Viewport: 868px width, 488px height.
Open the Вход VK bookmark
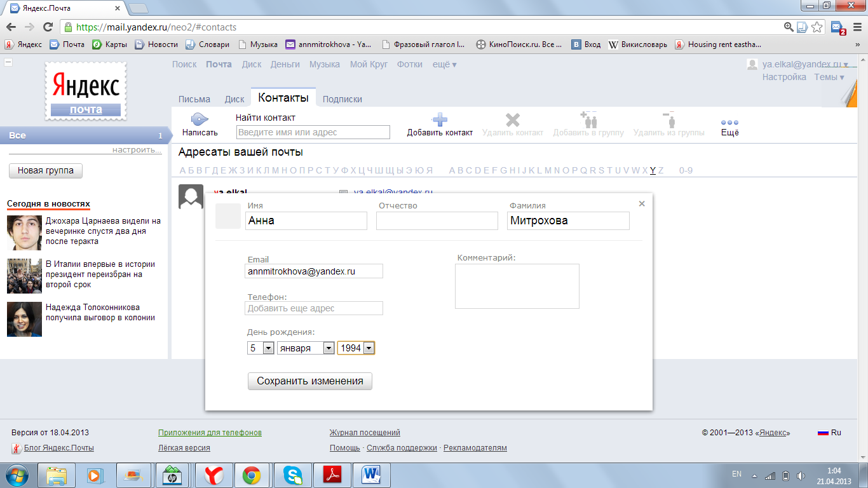586,44
